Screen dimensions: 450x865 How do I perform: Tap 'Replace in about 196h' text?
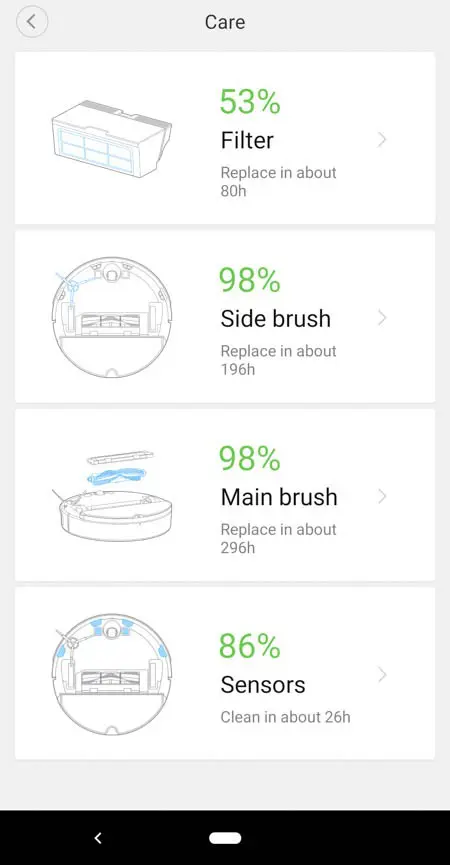point(278,360)
